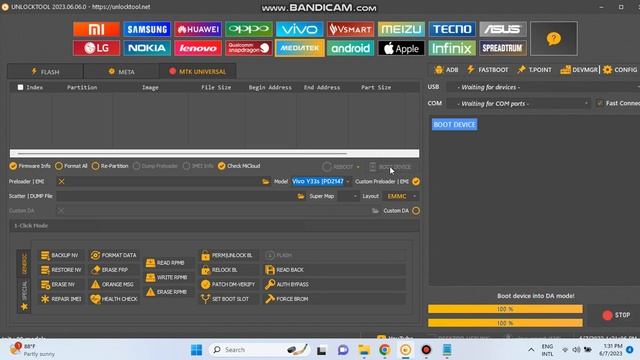Screen dimensions: 640x360
Task: Select the Meizu brand logo
Action: [x=401, y=29]
